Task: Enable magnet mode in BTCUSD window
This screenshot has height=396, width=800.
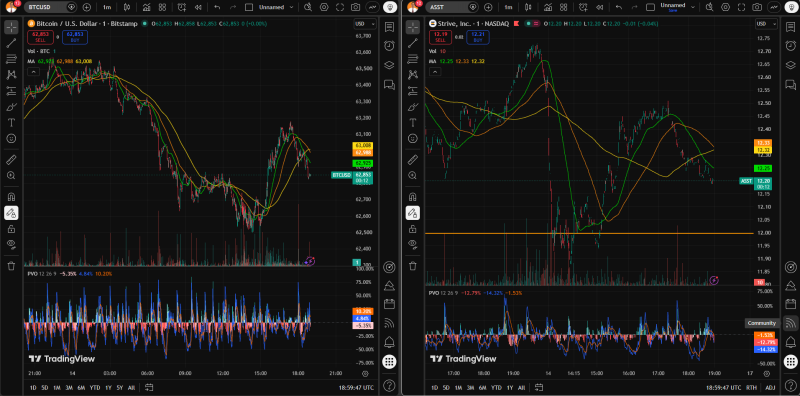Action: click(x=11, y=197)
